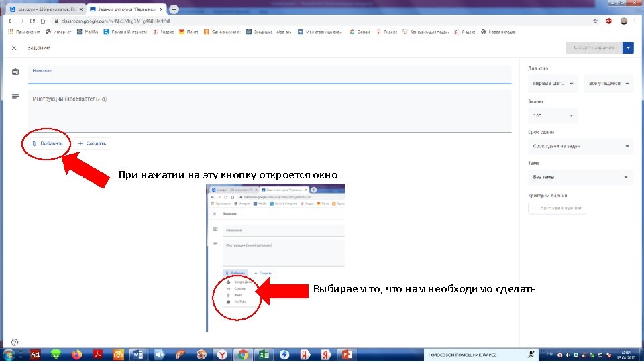This screenshot has height=362, width=644.
Task: Open Word from the taskbar
Action: pos(138,355)
